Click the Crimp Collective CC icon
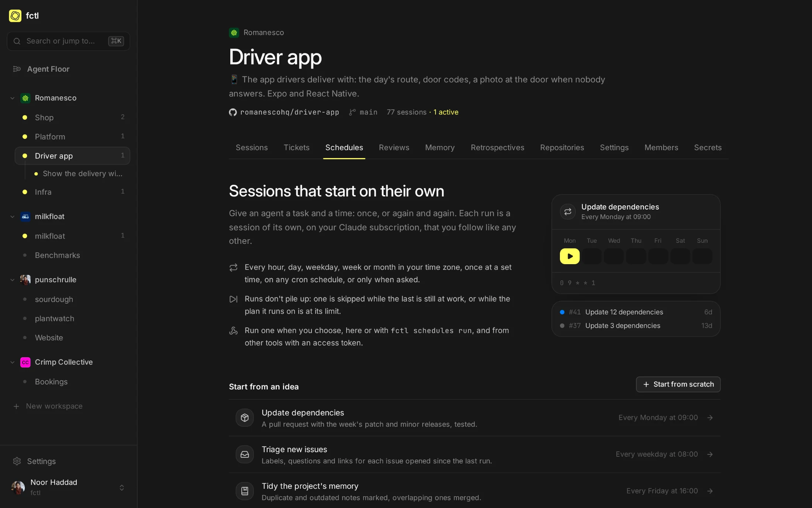Screen dimensions: 812x508 (25, 362)
